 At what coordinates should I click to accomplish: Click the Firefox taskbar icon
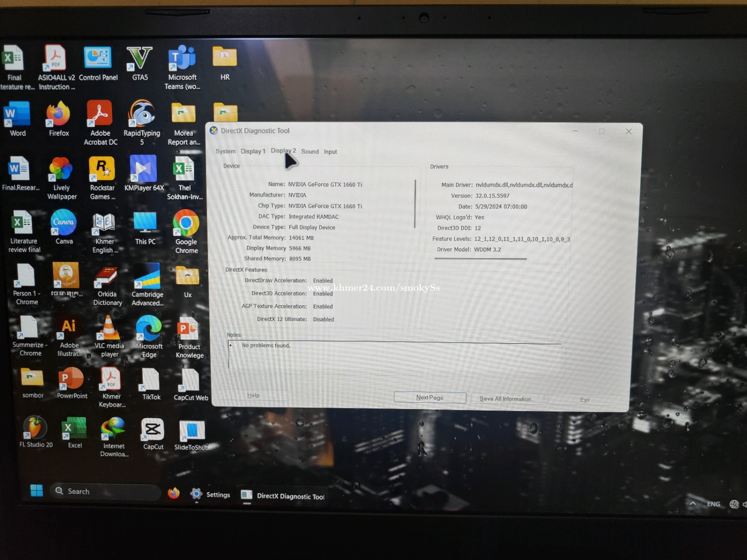(173, 493)
